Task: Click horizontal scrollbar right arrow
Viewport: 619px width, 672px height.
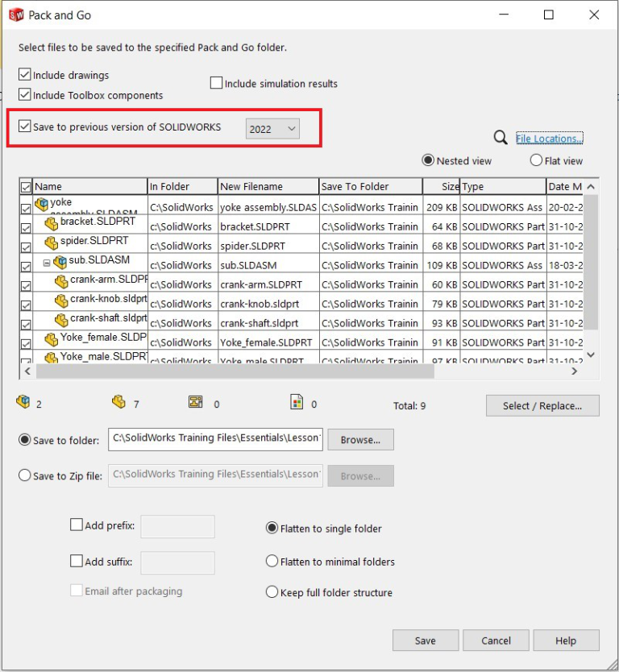Action: 575,371
